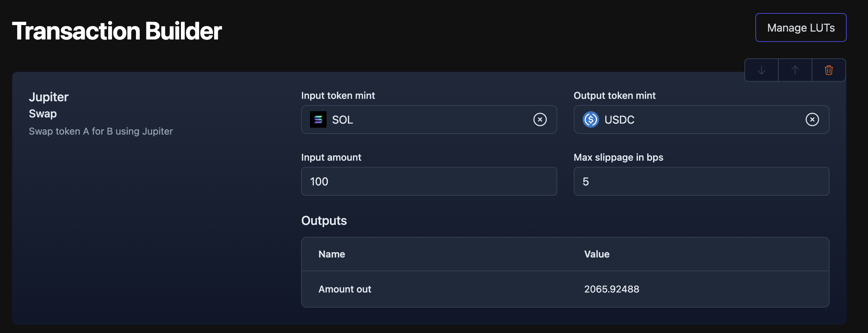Click the Value column header
Image resolution: width=868 pixels, height=333 pixels.
pyautogui.click(x=597, y=254)
